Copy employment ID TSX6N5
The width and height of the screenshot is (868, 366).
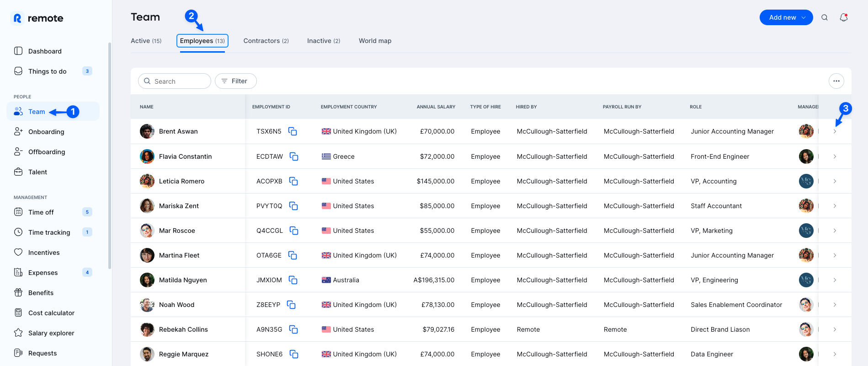[293, 131]
